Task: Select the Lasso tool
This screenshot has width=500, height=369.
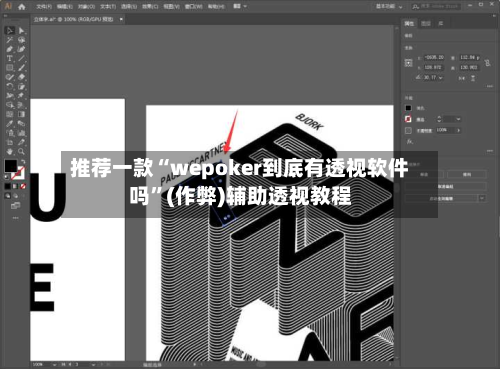Action: click(21, 40)
